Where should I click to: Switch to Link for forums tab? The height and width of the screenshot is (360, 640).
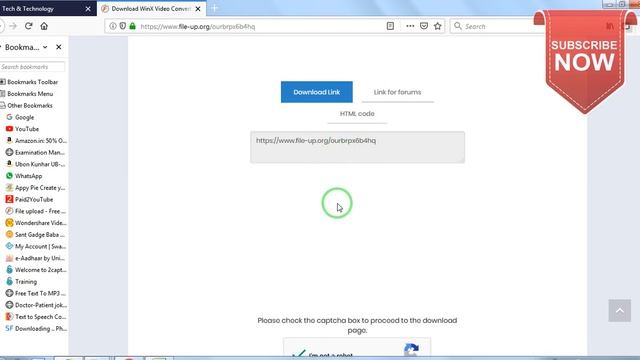click(x=397, y=92)
